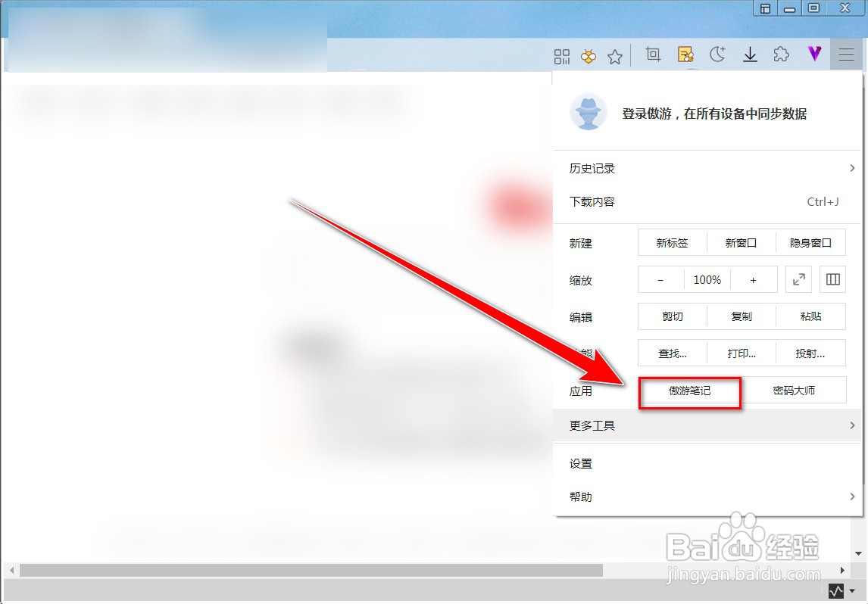The width and height of the screenshot is (868, 604).
Task: Open 下载内容 menu entry
Action: pos(707,202)
